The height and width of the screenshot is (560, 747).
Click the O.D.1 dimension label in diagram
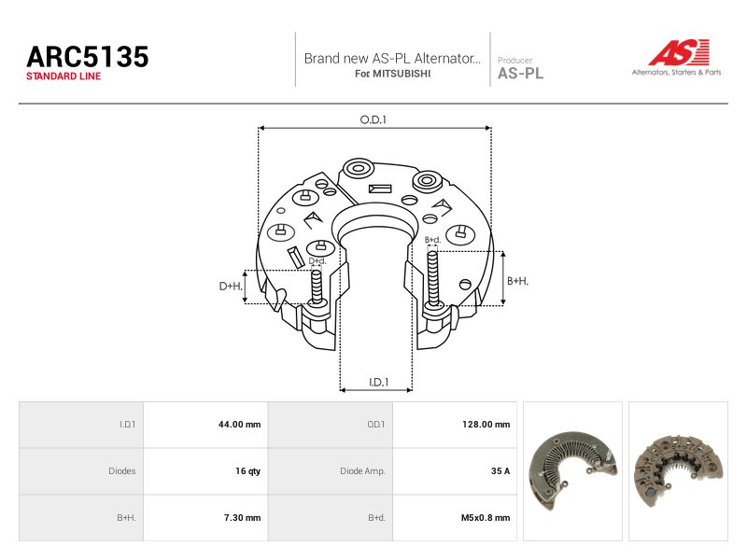(x=373, y=119)
